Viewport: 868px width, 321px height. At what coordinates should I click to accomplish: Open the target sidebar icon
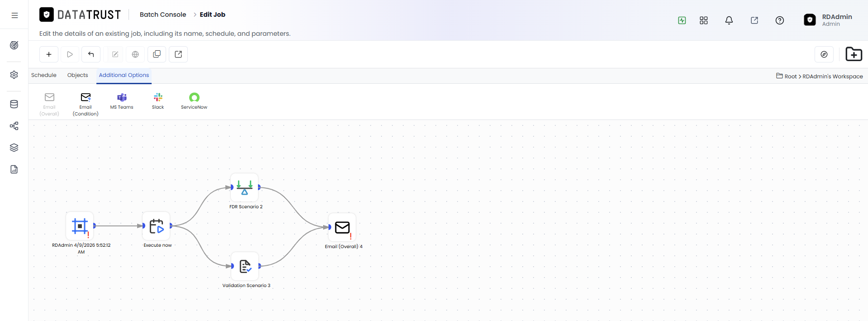pyautogui.click(x=14, y=45)
